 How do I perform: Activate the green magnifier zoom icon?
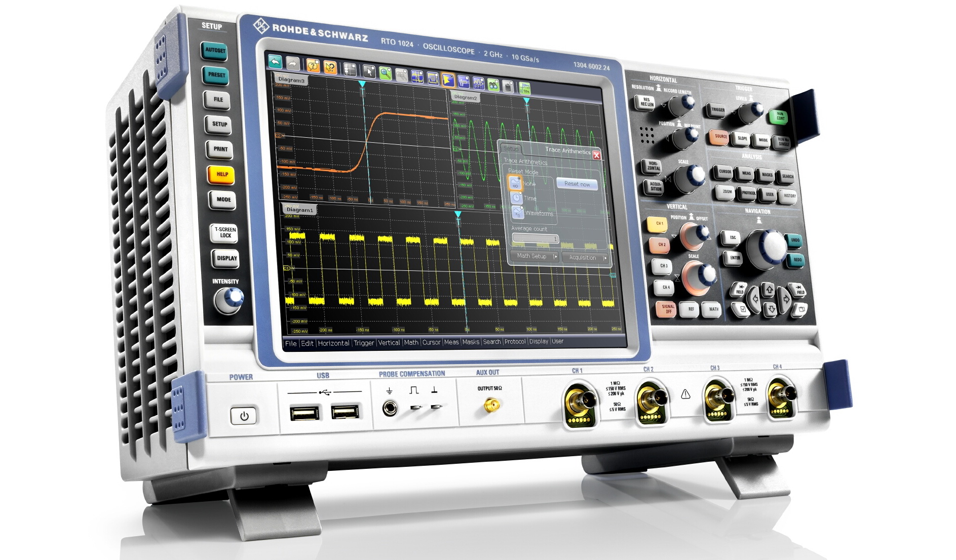385,73
